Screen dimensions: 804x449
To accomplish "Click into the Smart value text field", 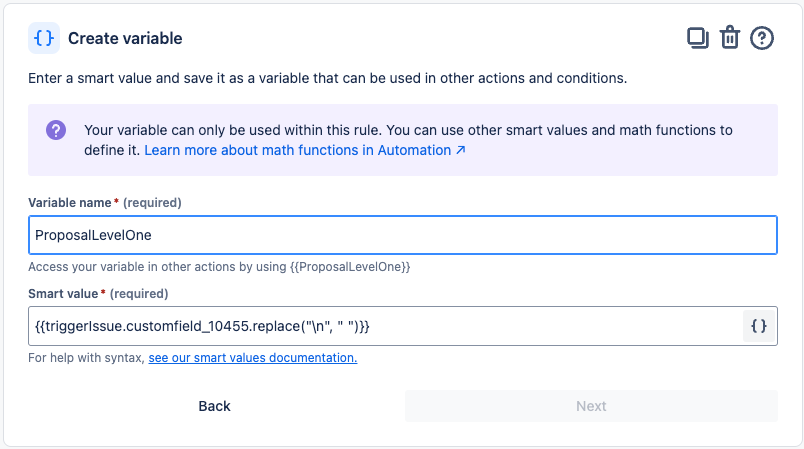I will click(x=380, y=326).
